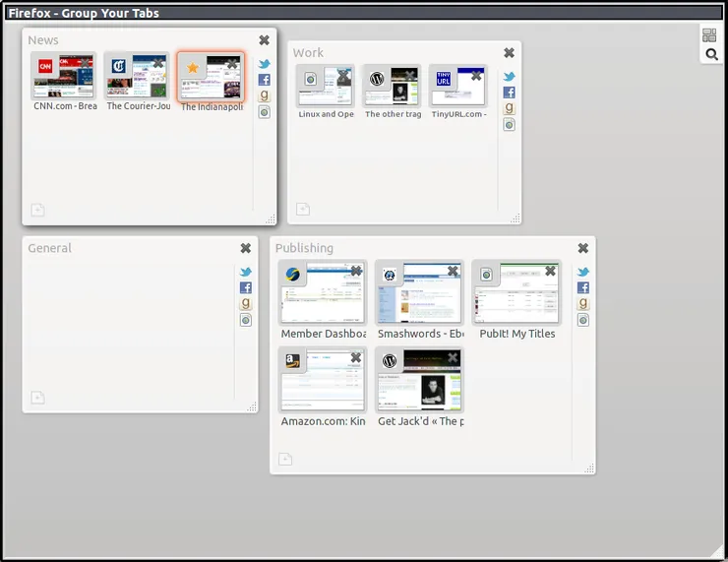Image resolution: width=728 pixels, height=562 pixels.
Task: Click Twitter icon in General group
Action: (246, 273)
